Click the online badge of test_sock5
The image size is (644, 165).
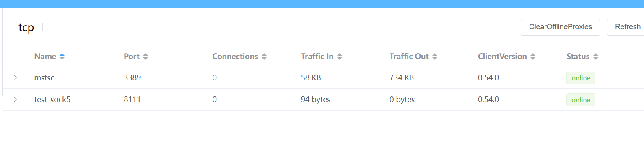tap(581, 100)
